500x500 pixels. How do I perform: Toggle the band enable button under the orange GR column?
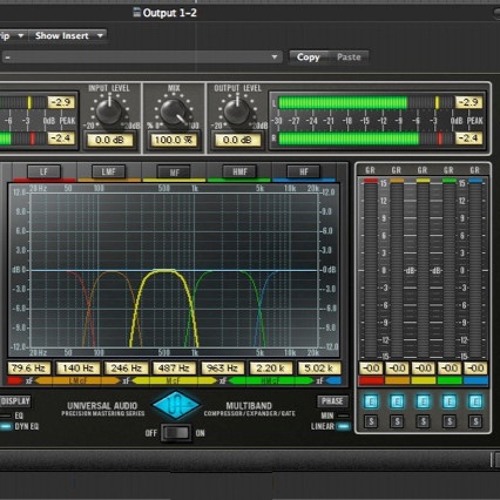tap(397, 402)
